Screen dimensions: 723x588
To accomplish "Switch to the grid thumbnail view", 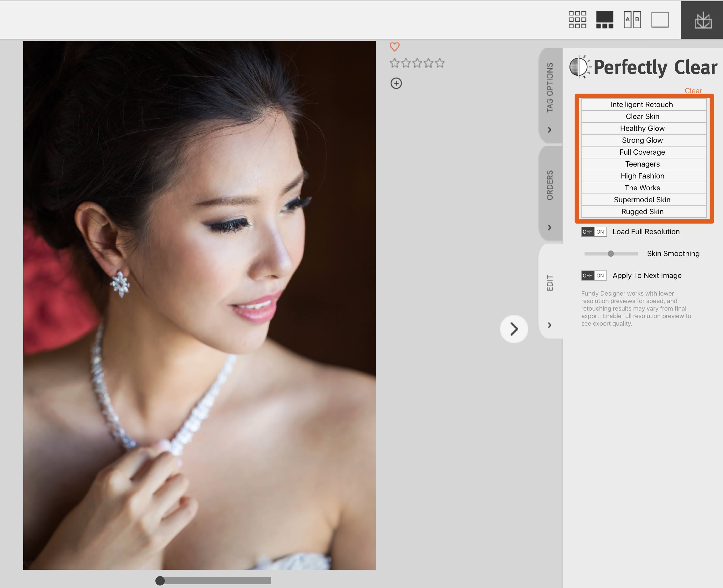I will (577, 20).
